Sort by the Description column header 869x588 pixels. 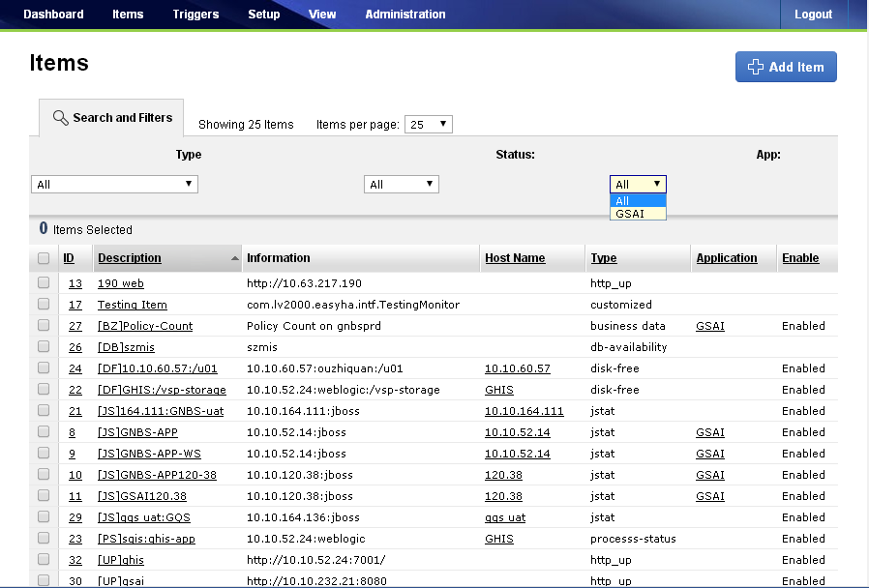130,258
